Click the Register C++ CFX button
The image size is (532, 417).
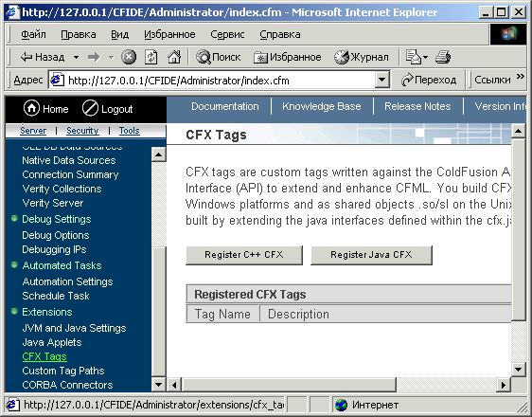(244, 255)
